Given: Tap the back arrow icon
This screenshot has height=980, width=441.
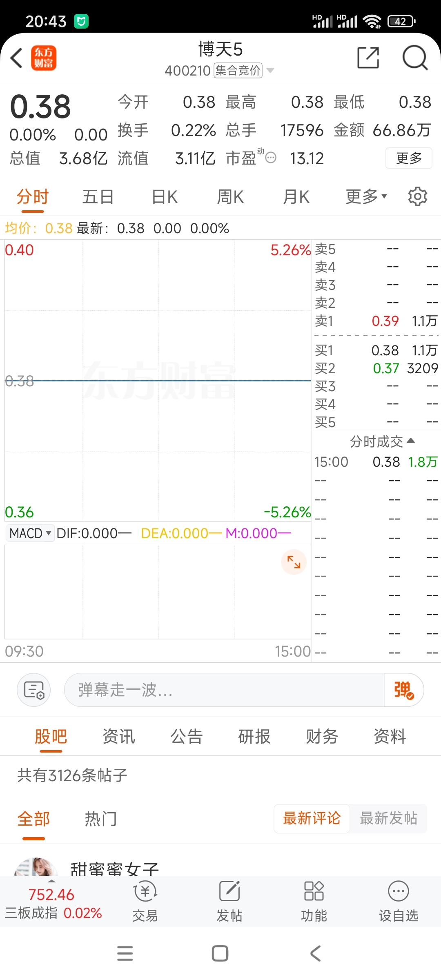Looking at the screenshot, I should 16,58.
